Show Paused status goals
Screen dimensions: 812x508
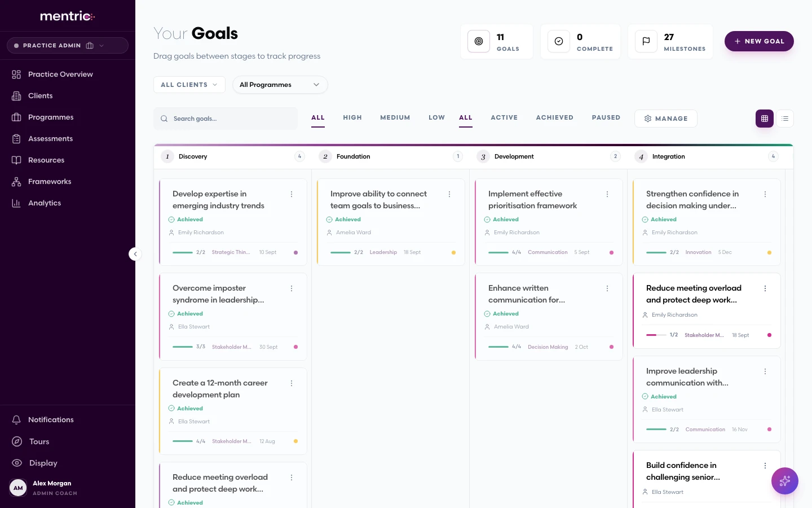pyautogui.click(x=606, y=117)
